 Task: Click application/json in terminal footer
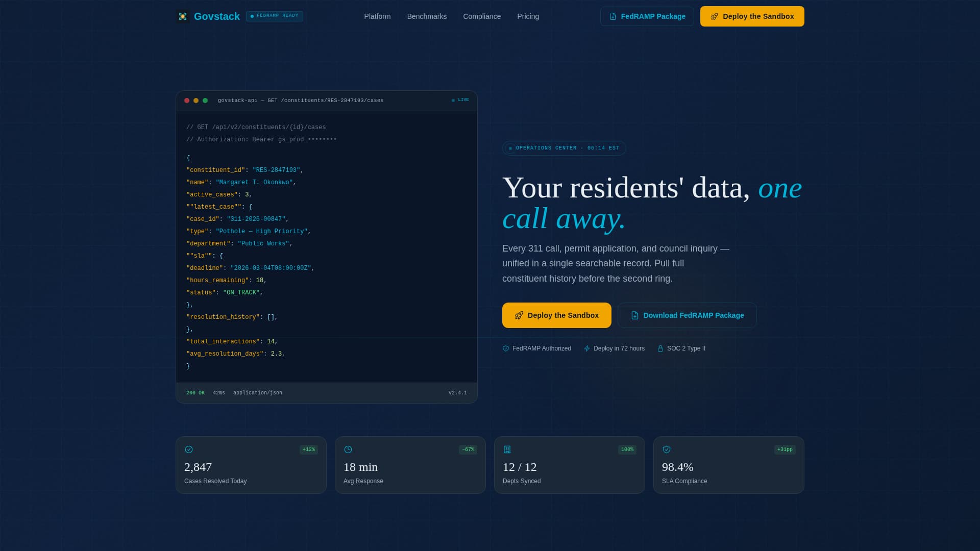click(x=258, y=393)
